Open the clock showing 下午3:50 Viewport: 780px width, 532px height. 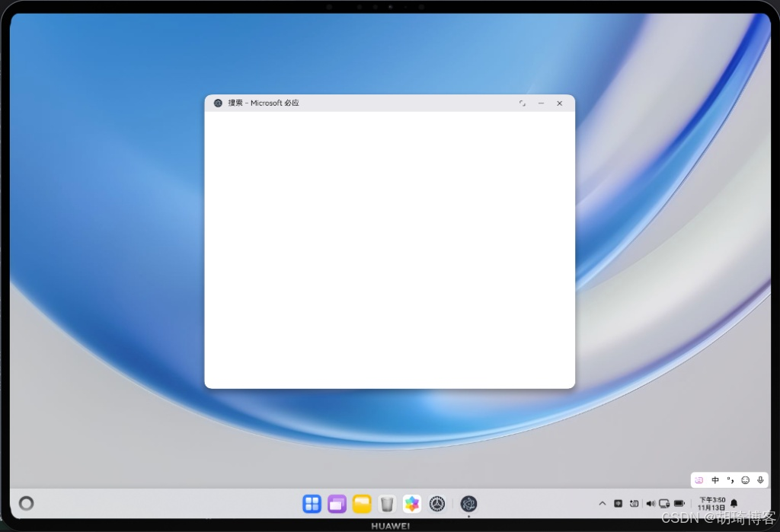[712, 504]
